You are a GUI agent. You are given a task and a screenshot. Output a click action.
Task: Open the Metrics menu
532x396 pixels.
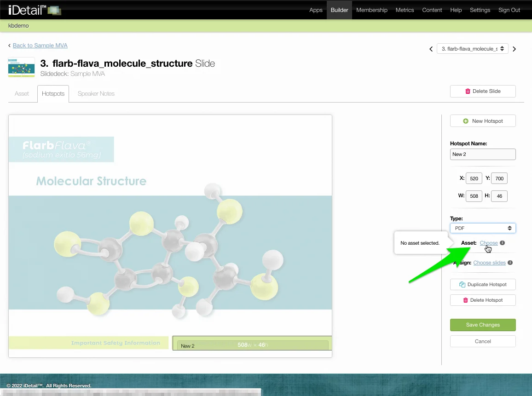tap(405, 10)
